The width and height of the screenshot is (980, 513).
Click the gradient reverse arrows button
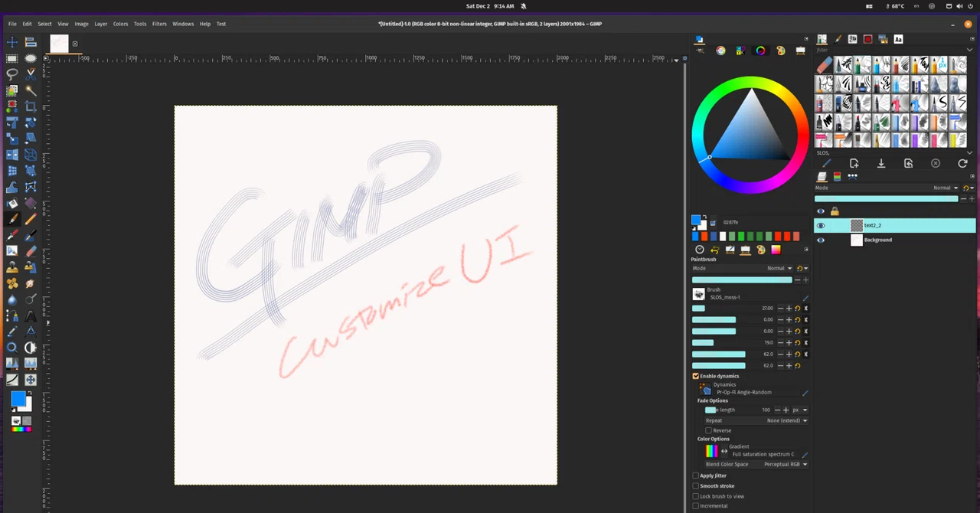tap(724, 451)
